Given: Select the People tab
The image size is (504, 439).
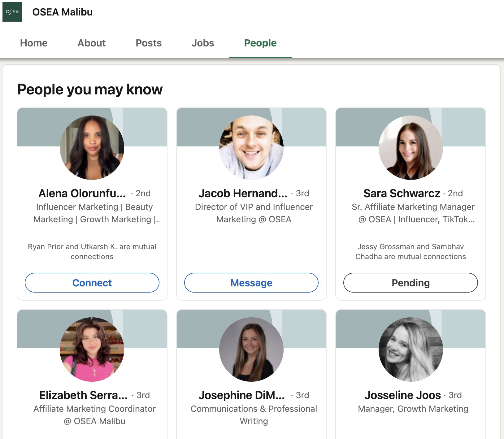Looking at the screenshot, I should point(260,43).
